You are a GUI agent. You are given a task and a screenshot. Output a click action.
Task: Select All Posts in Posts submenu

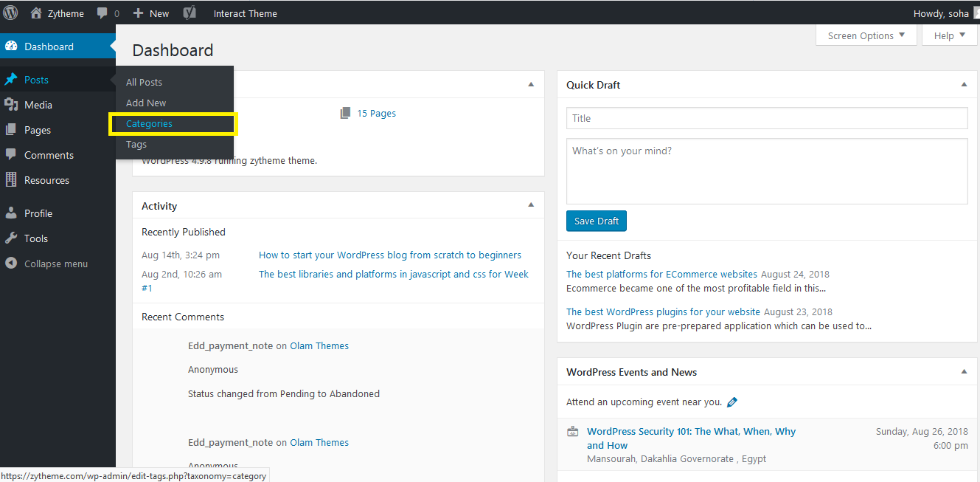point(144,82)
